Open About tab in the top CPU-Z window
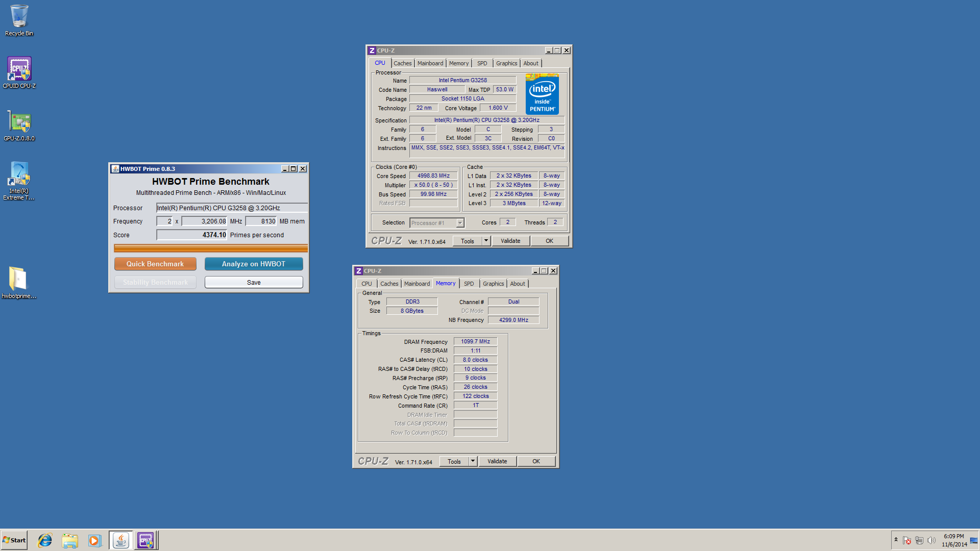This screenshot has width=980, height=551. (x=531, y=63)
